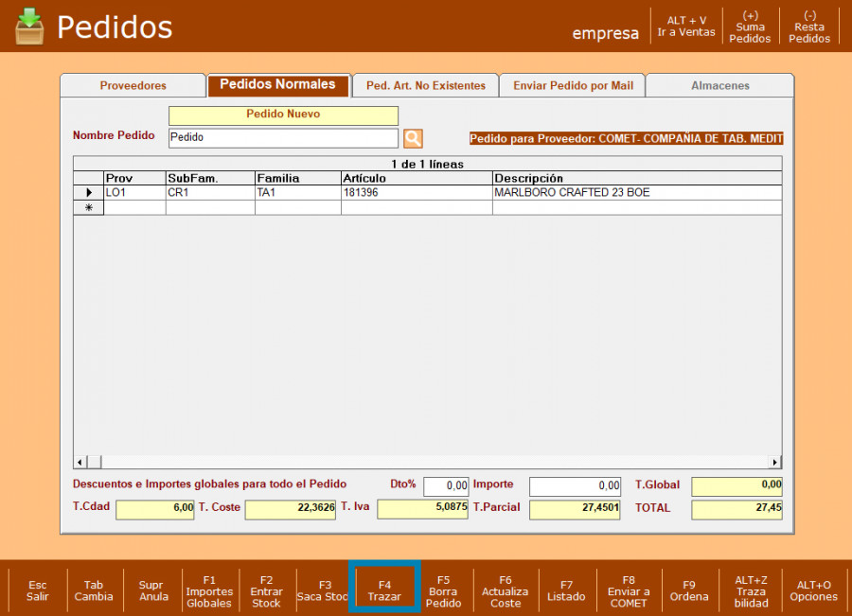Click the Pedidos box icon in header
This screenshot has height=616, width=852.
pyautogui.click(x=29, y=26)
